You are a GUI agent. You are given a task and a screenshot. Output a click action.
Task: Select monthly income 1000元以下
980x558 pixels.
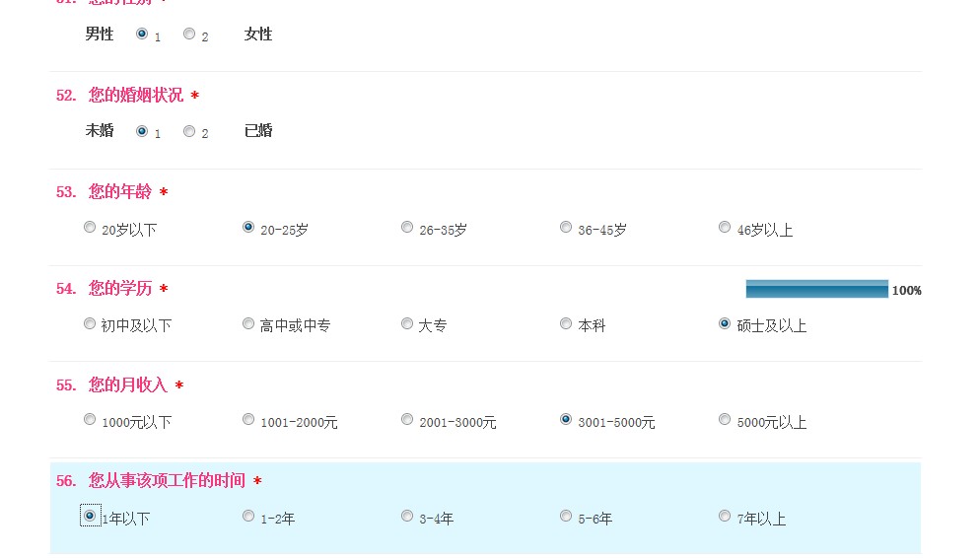click(90, 419)
